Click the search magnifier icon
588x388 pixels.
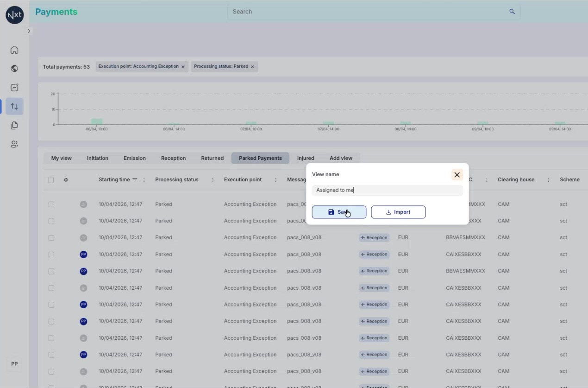512,12
